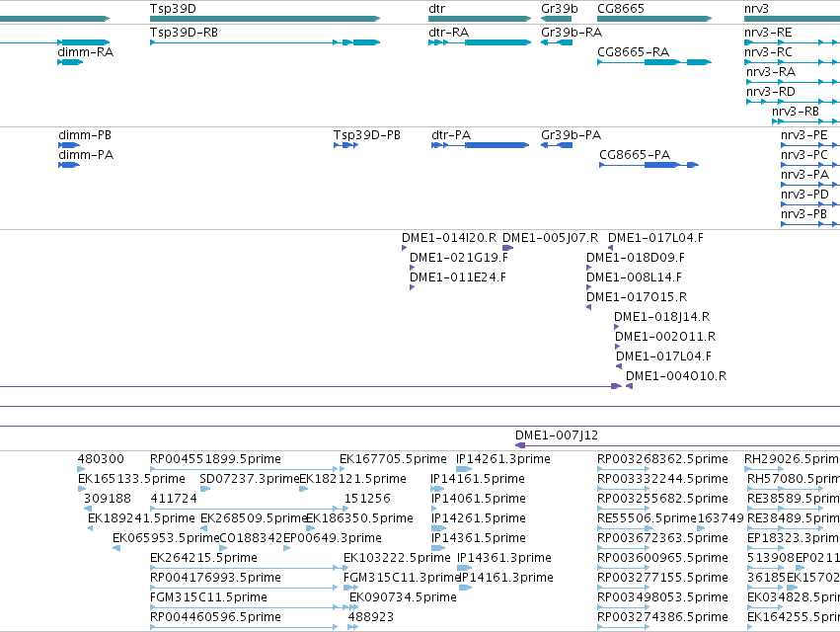Open the RP004551899.5prime EST label
840x632 pixels.
[x=215, y=459]
